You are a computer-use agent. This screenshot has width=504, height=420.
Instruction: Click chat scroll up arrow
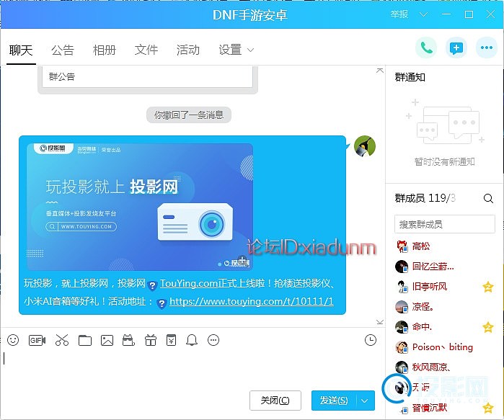tap(379, 71)
